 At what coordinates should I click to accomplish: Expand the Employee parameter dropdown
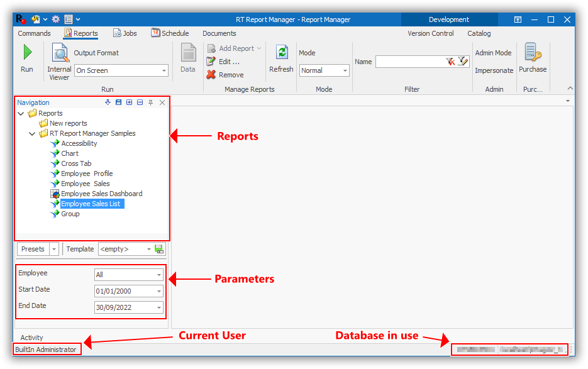point(159,275)
